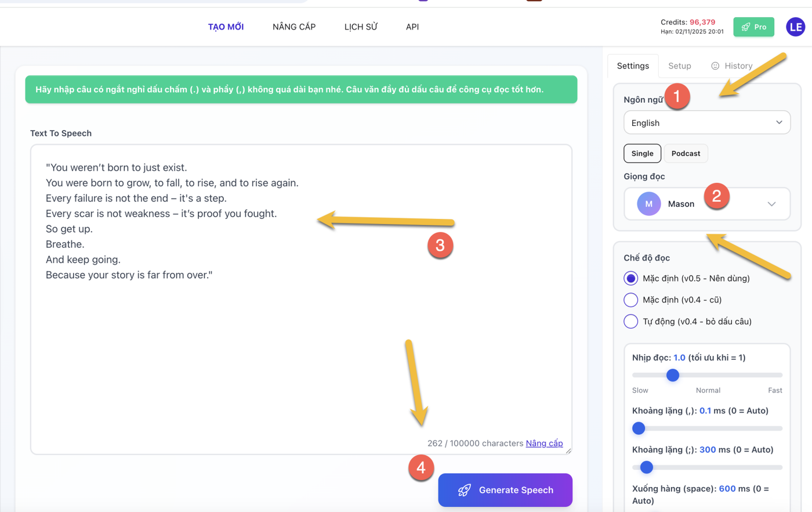Image resolution: width=812 pixels, height=512 pixels.
Task: Select Tự động (v0.4 - bỏ dấu câu) radio
Action: coord(630,321)
